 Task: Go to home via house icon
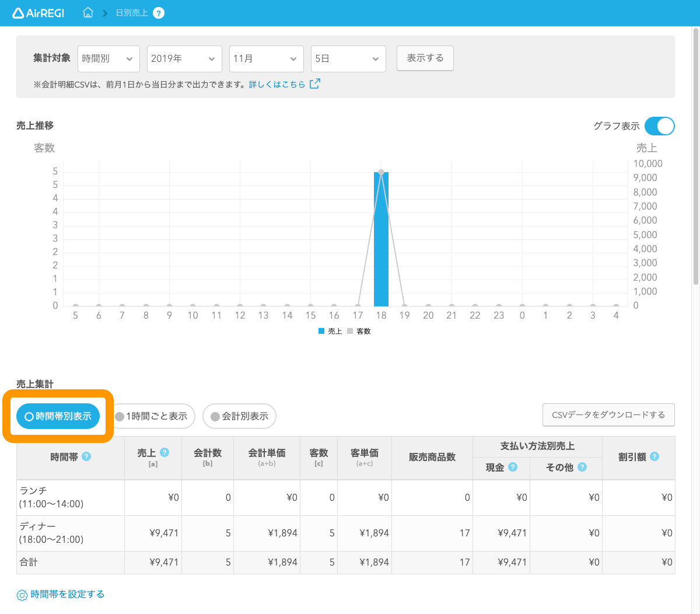coord(88,12)
